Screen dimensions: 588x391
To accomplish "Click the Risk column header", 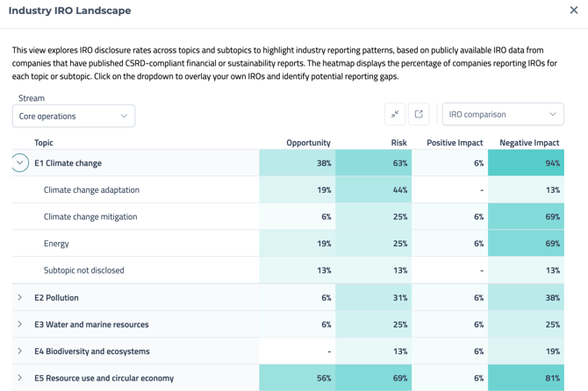I will (398, 143).
